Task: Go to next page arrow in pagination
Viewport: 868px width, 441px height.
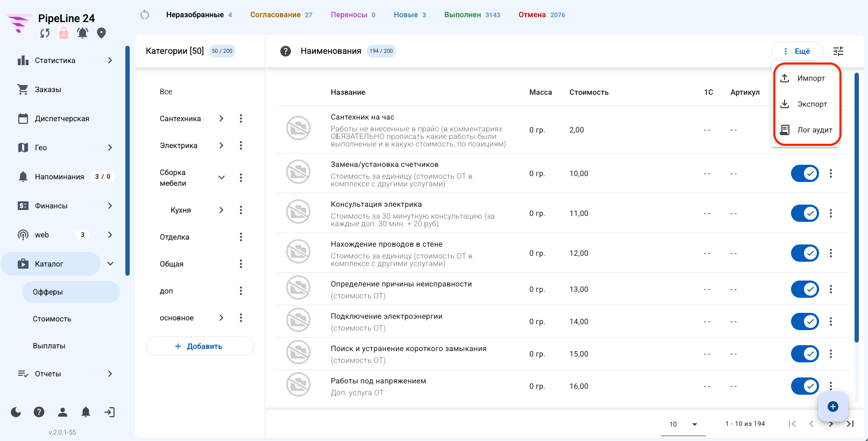Action: [831, 424]
